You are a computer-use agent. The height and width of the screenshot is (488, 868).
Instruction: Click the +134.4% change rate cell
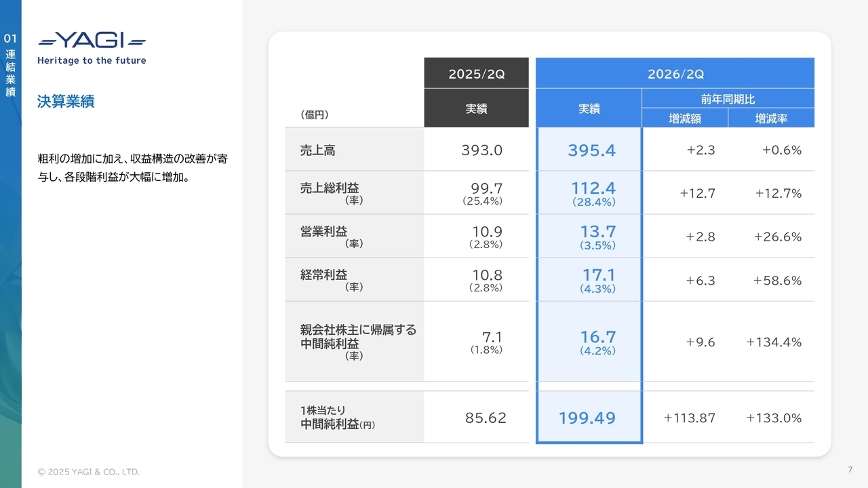pos(774,342)
